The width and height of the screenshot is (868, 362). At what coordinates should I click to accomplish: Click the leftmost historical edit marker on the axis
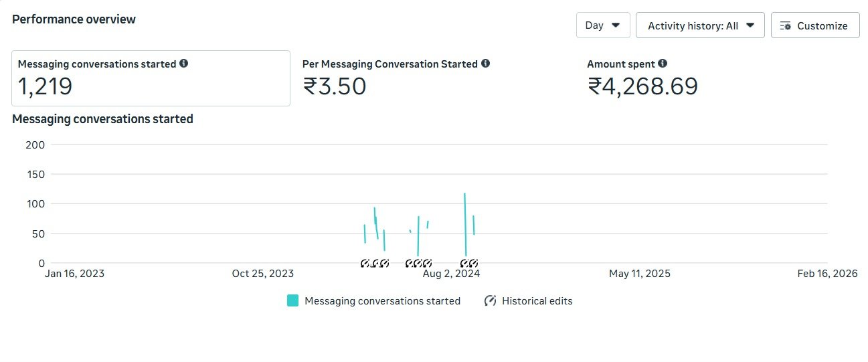[x=365, y=263]
